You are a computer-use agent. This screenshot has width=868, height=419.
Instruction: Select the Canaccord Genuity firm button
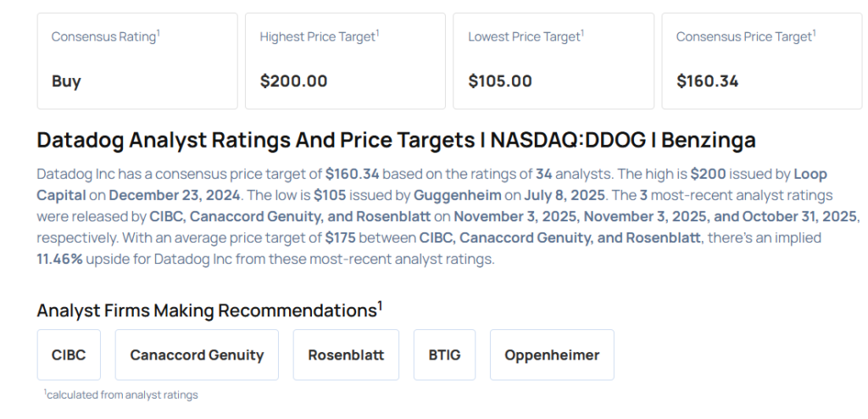(197, 355)
